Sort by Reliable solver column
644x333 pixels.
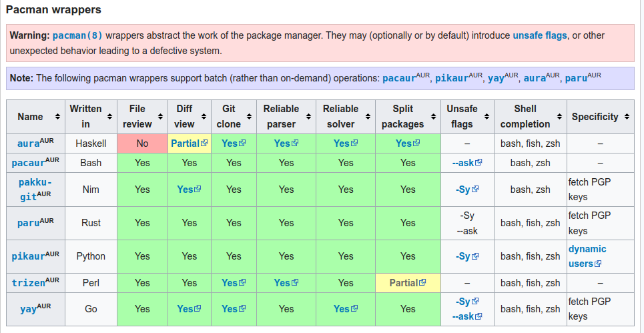point(368,117)
